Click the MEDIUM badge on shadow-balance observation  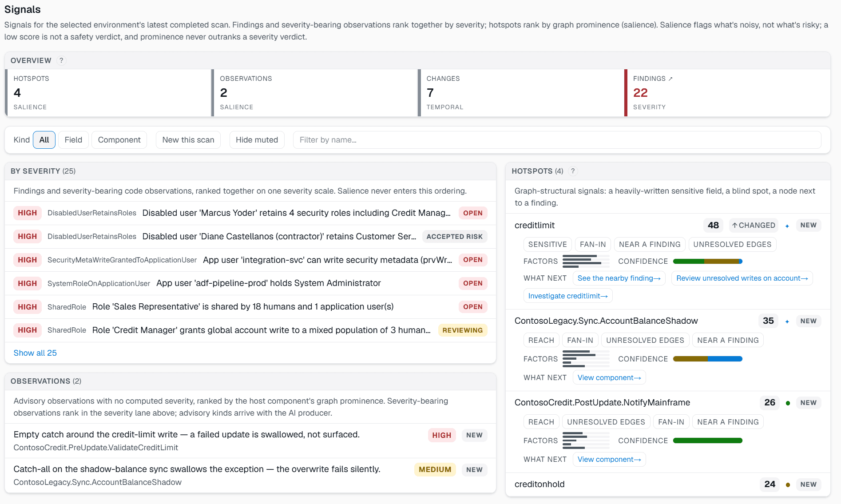[435, 470]
